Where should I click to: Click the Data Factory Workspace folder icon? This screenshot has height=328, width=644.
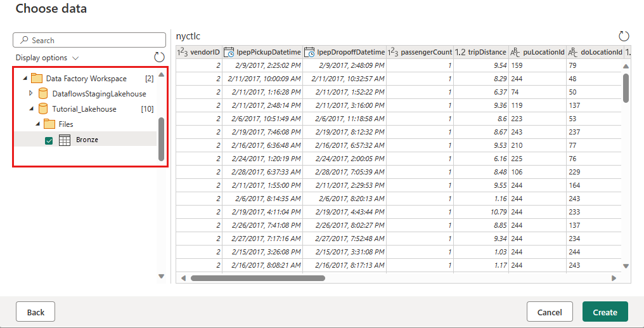point(37,78)
